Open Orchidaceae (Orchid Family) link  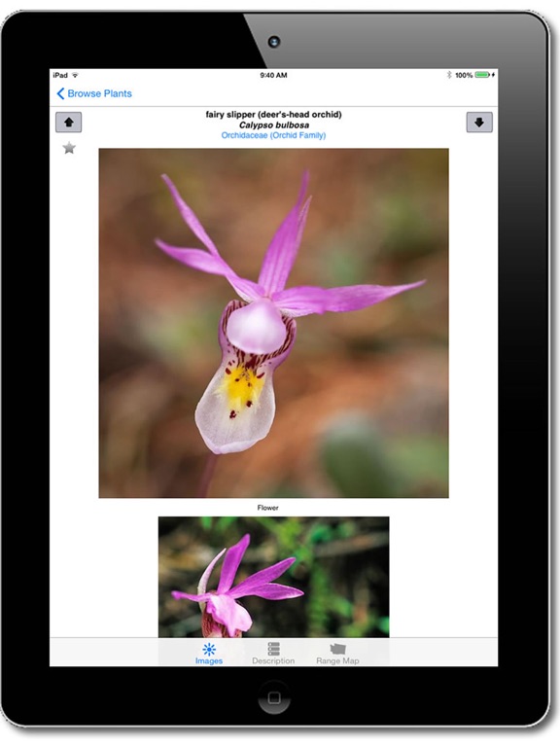(273, 135)
